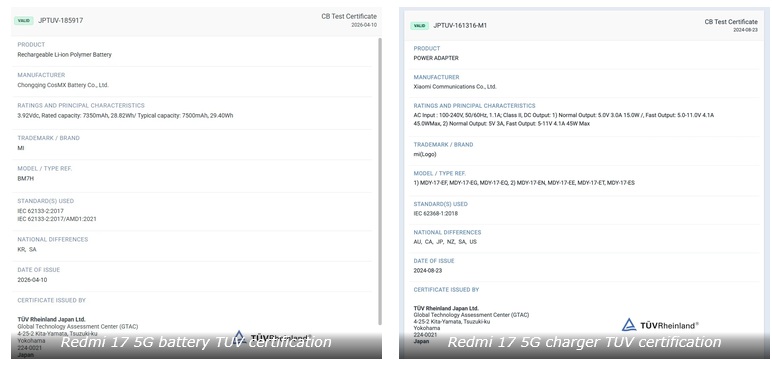Screen dimensions: 772x366
Task: Click the battery certificate vertical scrollbar
Action: (x=380, y=181)
